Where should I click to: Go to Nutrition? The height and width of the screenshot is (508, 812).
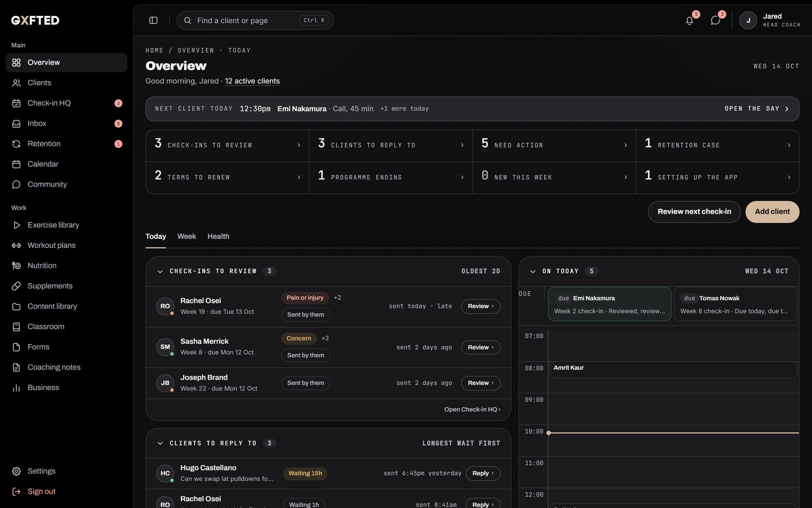tap(66, 266)
